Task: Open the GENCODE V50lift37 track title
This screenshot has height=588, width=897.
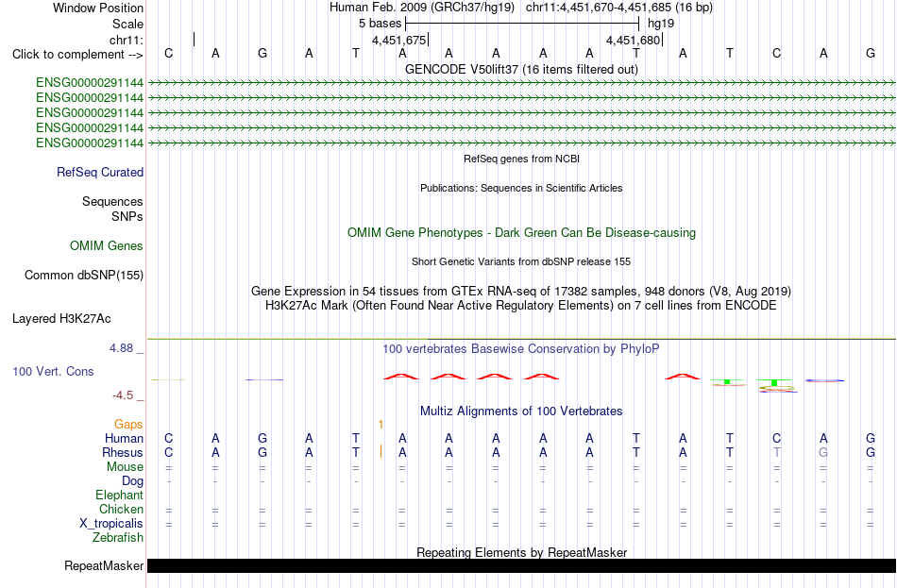Action: coord(521,69)
